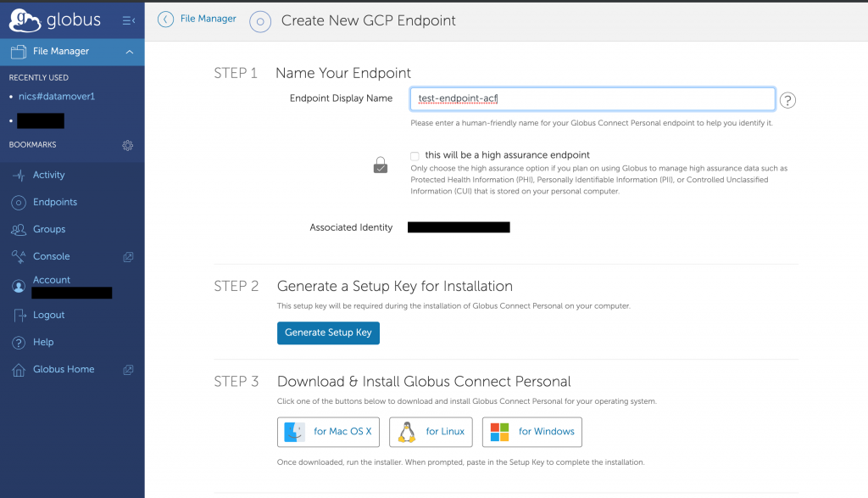This screenshot has height=498, width=868.
Task: Click the Console external link icon
Action: point(128,257)
